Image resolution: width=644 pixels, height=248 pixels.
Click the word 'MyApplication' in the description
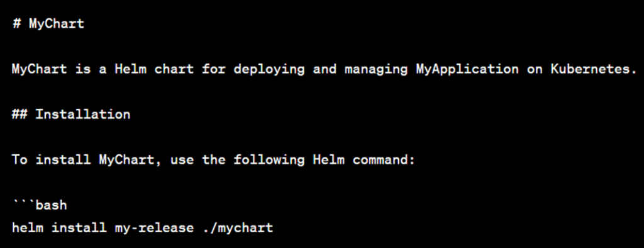click(467, 69)
